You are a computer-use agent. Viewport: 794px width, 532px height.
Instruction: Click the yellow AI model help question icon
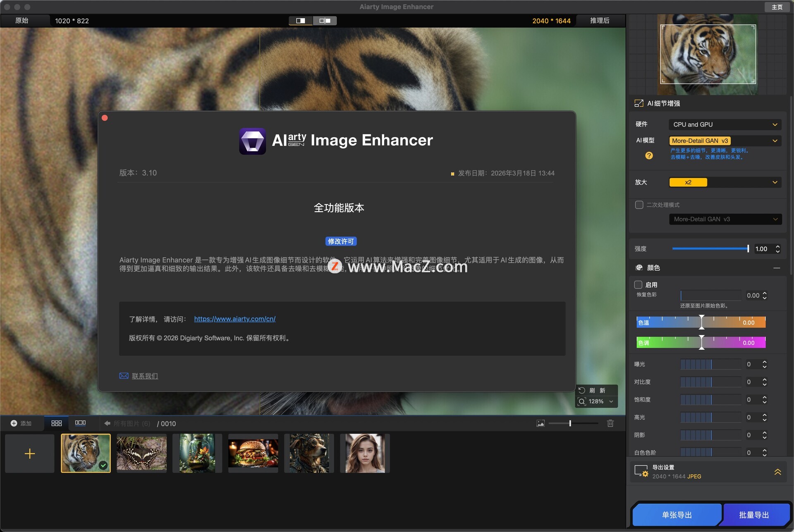pyautogui.click(x=649, y=155)
